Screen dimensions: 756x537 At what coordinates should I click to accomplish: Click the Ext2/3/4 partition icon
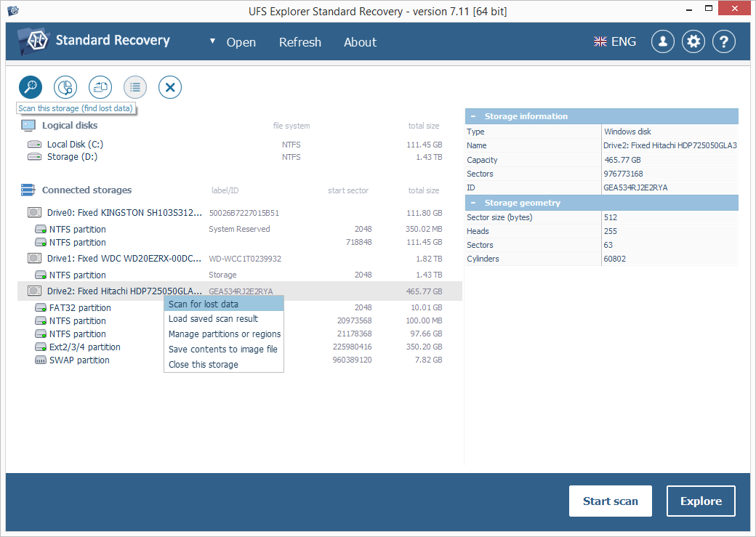41,347
